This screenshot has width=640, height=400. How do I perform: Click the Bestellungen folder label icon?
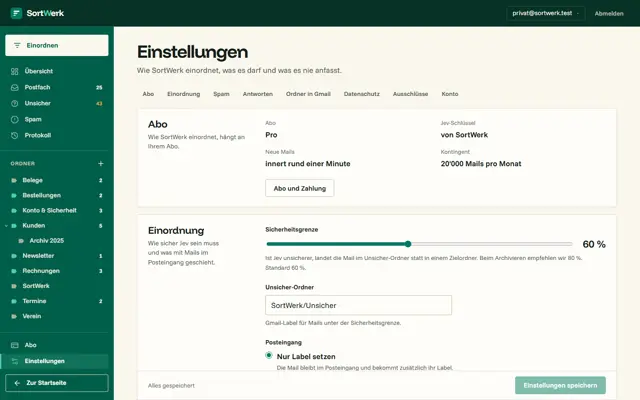coord(14,196)
